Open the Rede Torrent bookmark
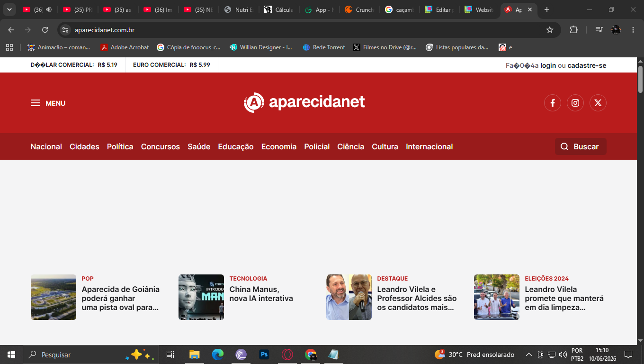Image resolution: width=644 pixels, height=364 pixels. [324, 47]
